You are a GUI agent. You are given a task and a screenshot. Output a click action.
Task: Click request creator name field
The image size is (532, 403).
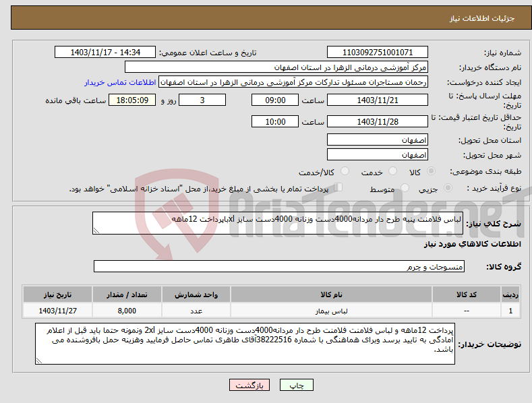click(x=293, y=82)
